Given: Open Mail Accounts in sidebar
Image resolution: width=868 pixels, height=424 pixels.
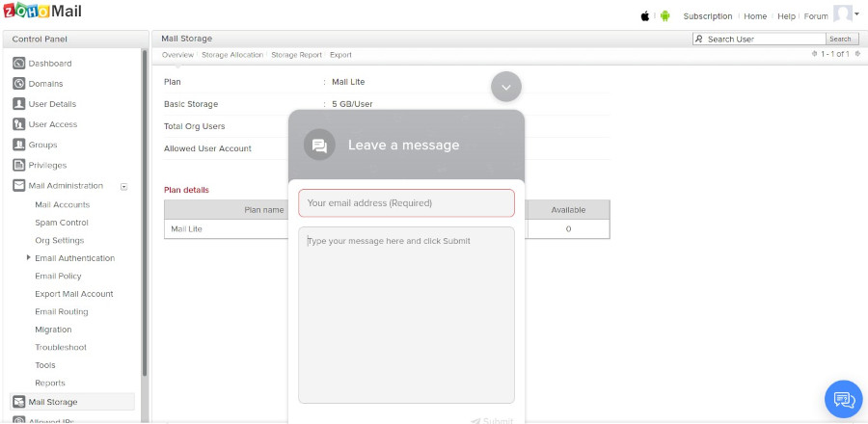Looking at the screenshot, I should 62,204.
